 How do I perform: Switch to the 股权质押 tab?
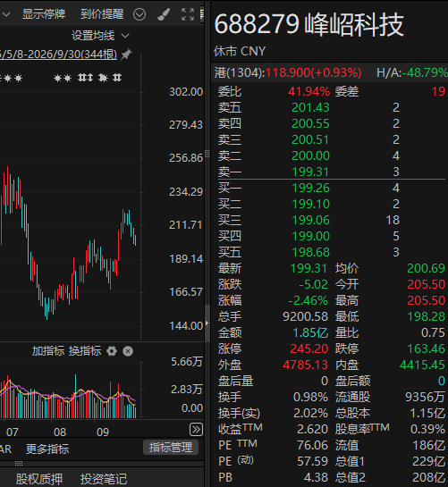pyautogui.click(x=39, y=479)
